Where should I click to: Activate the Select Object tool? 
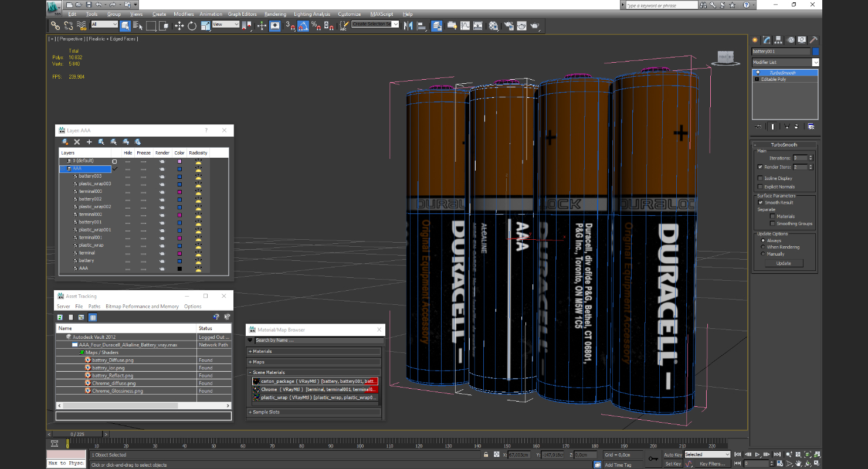pos(125,26)
